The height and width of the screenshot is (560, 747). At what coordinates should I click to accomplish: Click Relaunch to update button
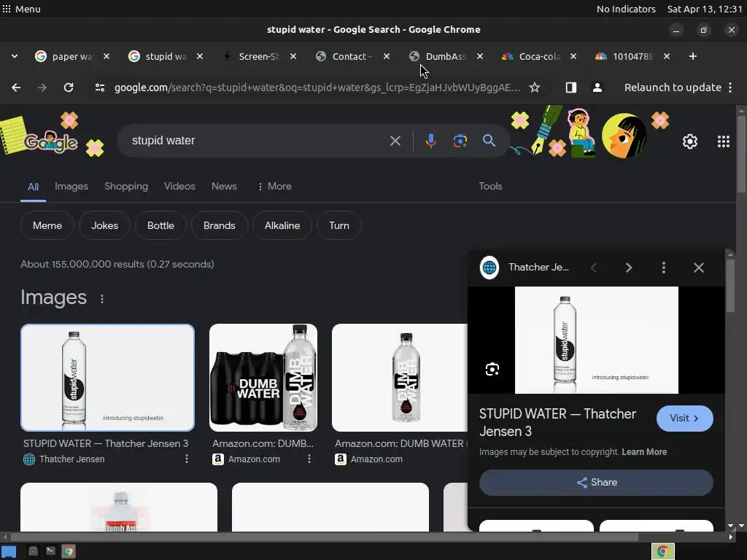tap(673, 87)
